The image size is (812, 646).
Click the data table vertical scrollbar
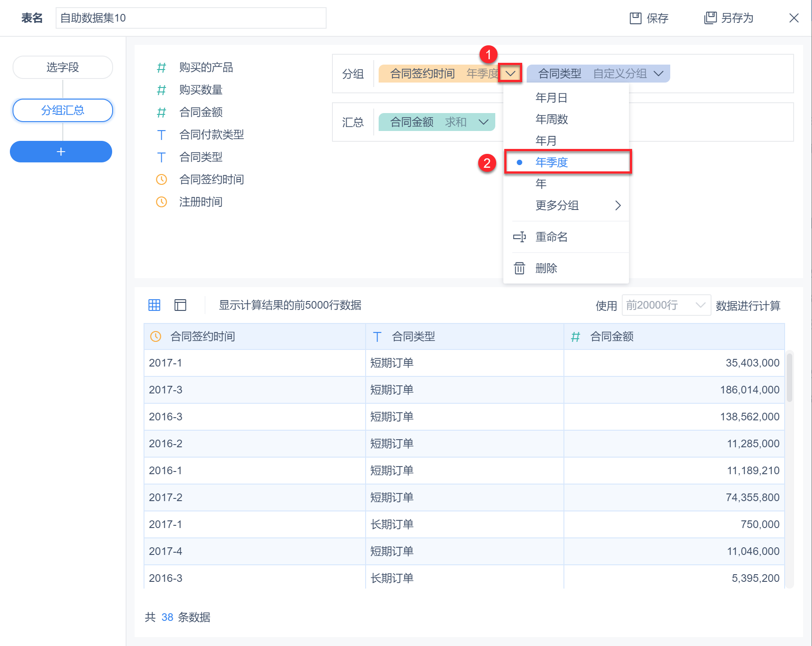coord(790,377)
